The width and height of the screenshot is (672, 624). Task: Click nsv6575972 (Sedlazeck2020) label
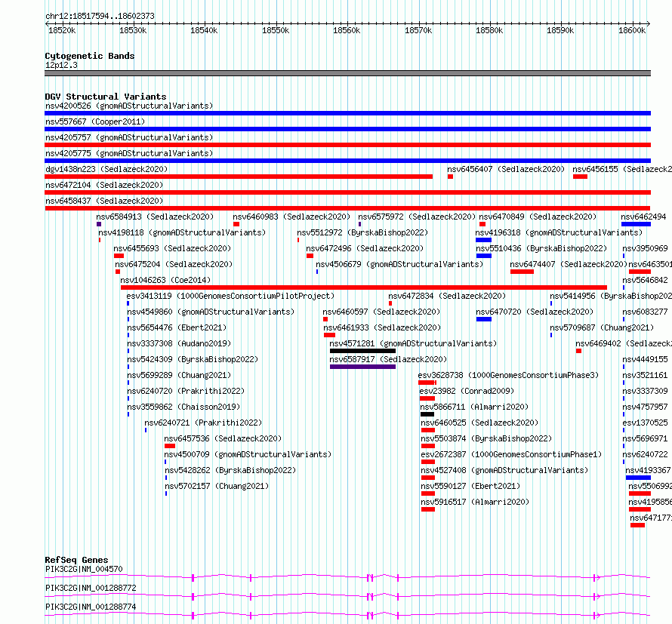[x=417, y=217]
